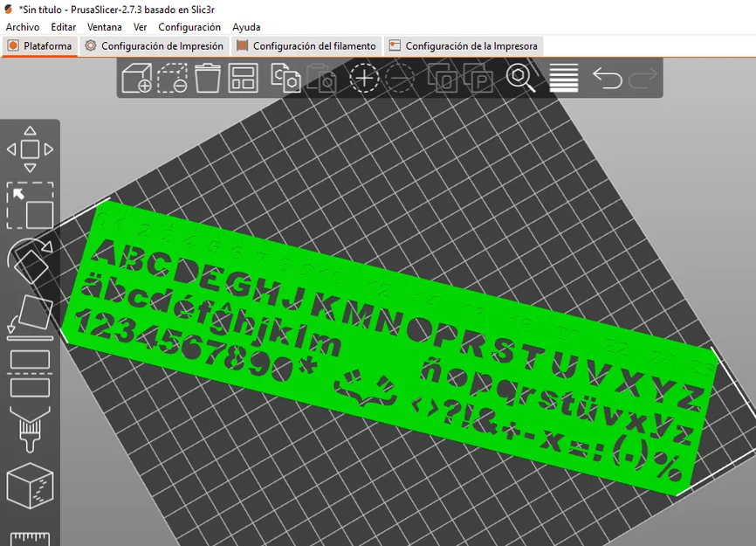Select the Place on face tool

click(30, 317)
